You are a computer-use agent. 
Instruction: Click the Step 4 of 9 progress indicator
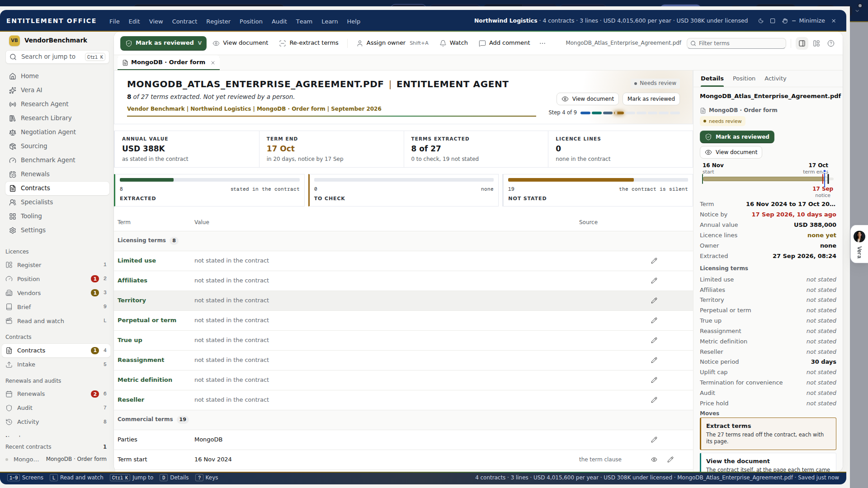[x=614, y=113]
